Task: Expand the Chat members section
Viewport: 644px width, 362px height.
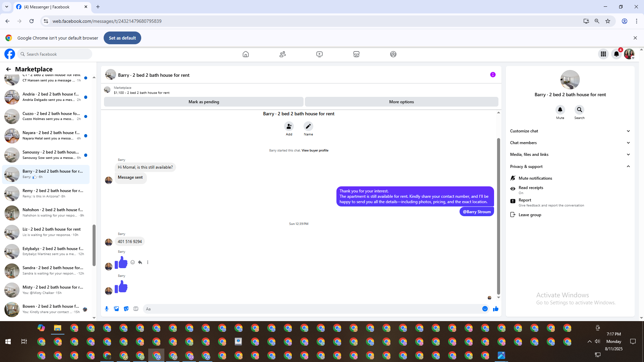Action: 570,143
